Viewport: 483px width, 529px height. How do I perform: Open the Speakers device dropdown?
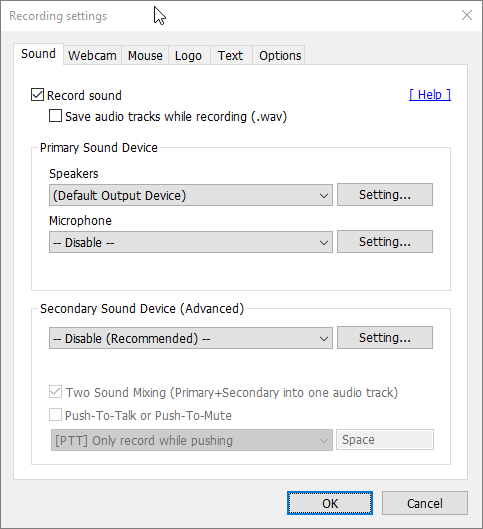pos(191,195)
